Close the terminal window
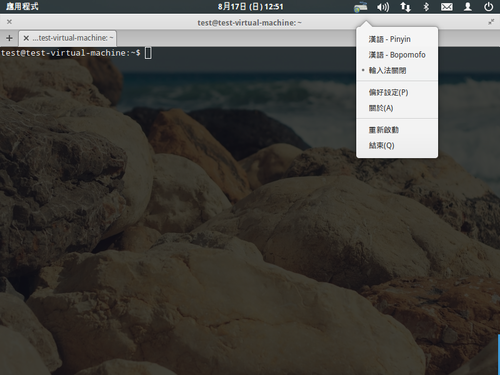The width and height of the screenshot is (500, 375). [x=9, y=22]
